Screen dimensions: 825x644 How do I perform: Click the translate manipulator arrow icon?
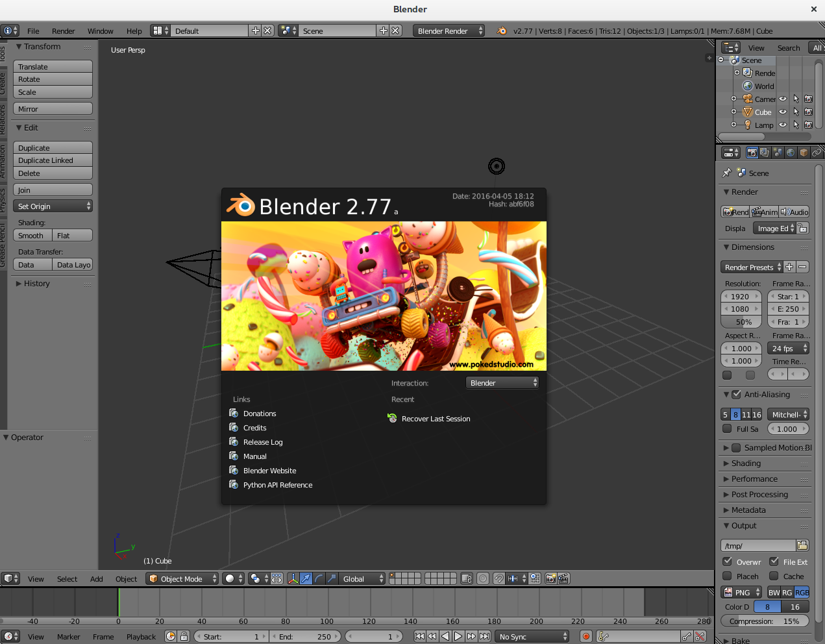[x=306, y=578]
